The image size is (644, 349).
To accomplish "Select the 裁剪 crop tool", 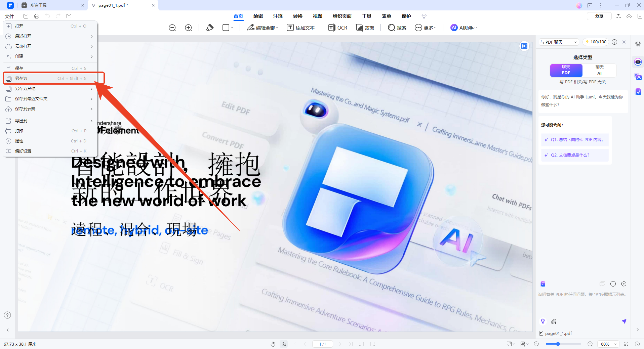I will (365, 28).
